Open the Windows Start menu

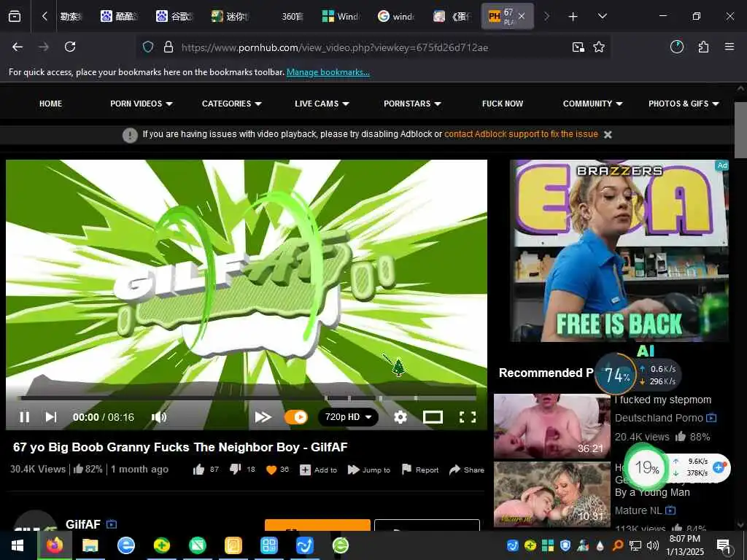point(18,545)
